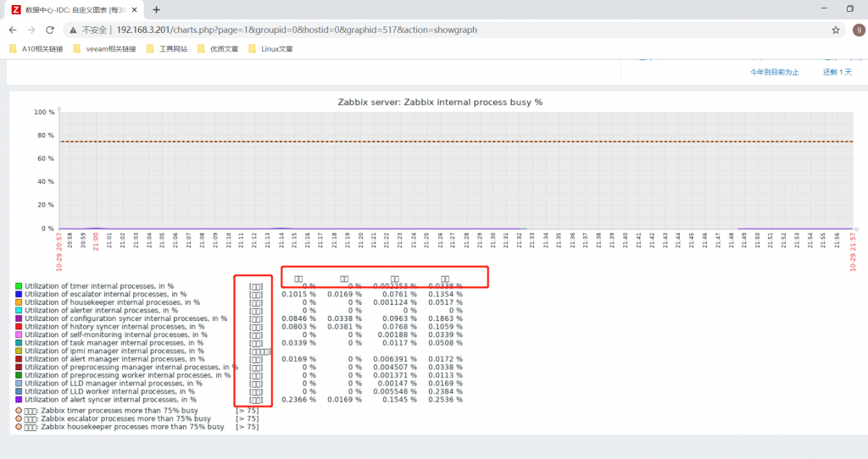The width and height of the screenshot is (868, 459).
Task: Click the 10-29 20:57 start time label
Action: [59, 252]
